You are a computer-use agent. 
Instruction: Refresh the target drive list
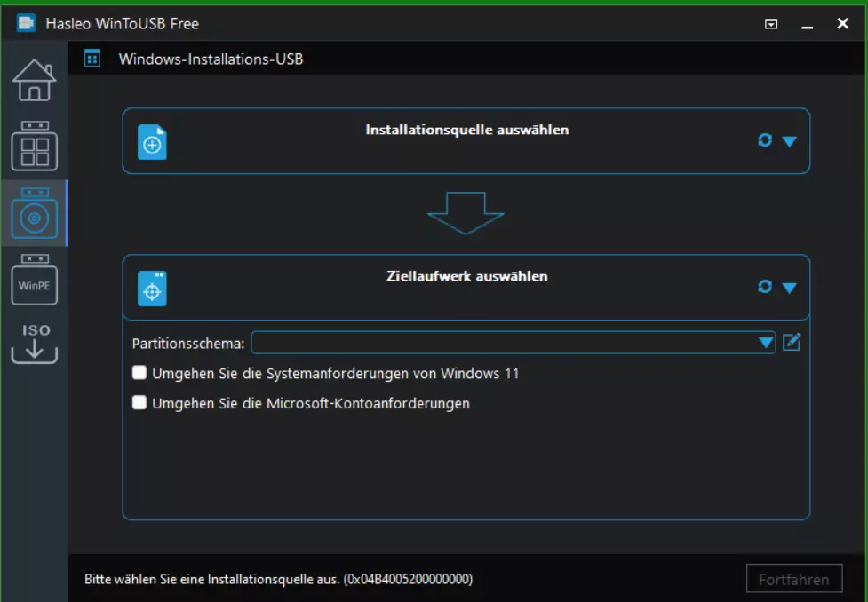click(x=765, y=287)
